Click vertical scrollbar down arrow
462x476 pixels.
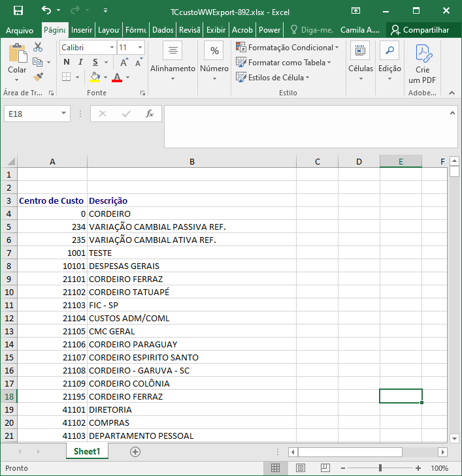pyautogui.click(x=454, y=438)
